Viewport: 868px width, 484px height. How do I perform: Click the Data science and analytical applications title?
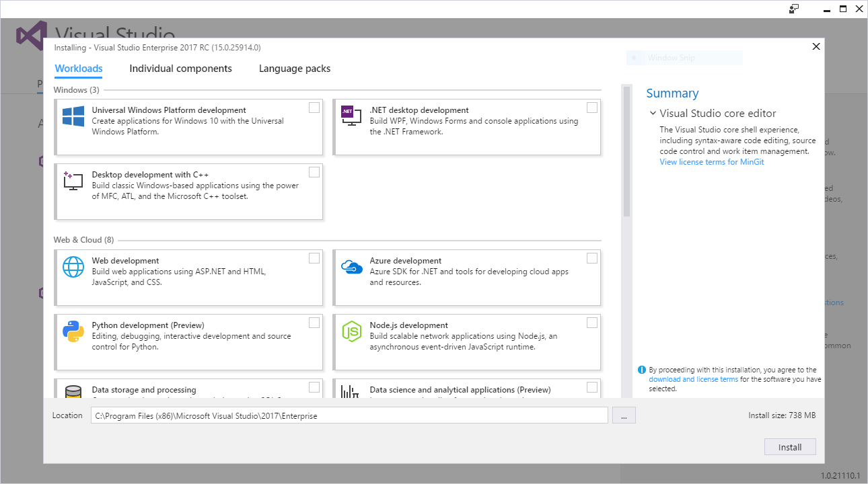460,390
